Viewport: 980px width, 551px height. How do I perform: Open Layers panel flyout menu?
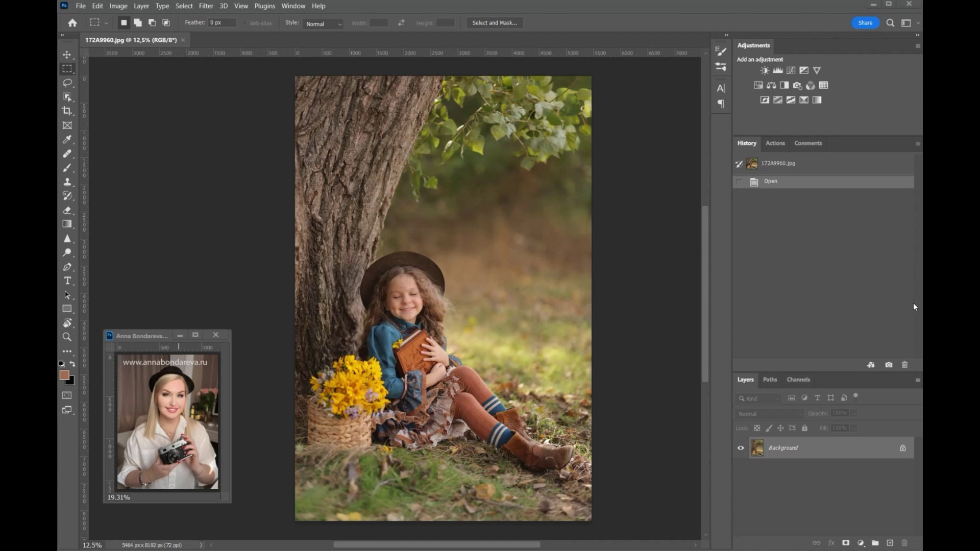(x=917, y=380)
